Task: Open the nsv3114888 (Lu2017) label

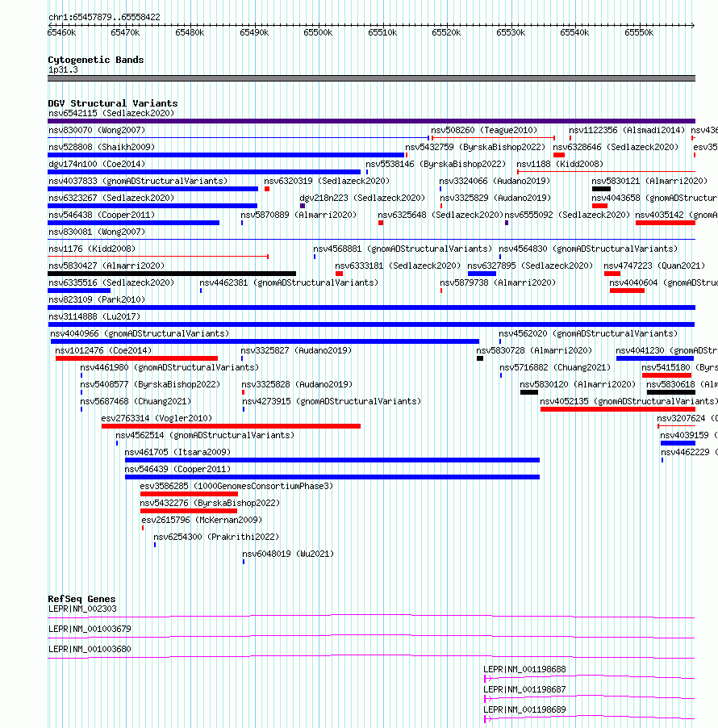Action: click(x=94, y=316)
